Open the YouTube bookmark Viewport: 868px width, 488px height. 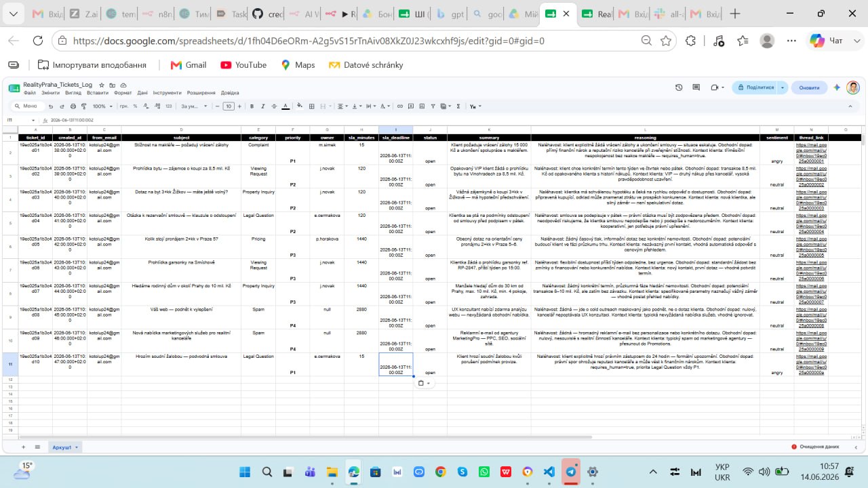click(243, 65)
